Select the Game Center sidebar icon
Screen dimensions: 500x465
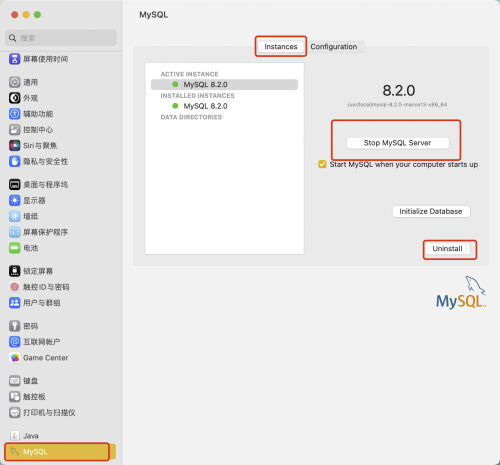[x=14, y=358]
